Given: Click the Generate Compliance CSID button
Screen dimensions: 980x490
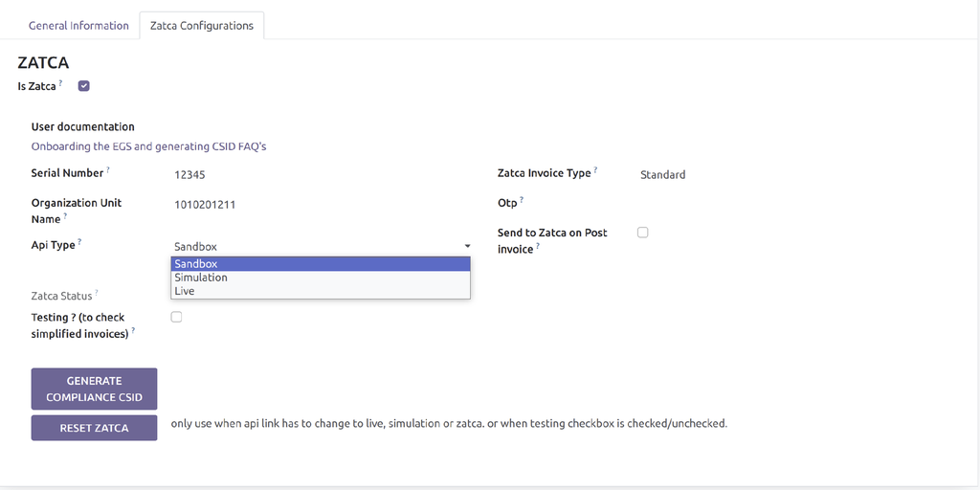Looking at the screenshot, I should 95,389.
